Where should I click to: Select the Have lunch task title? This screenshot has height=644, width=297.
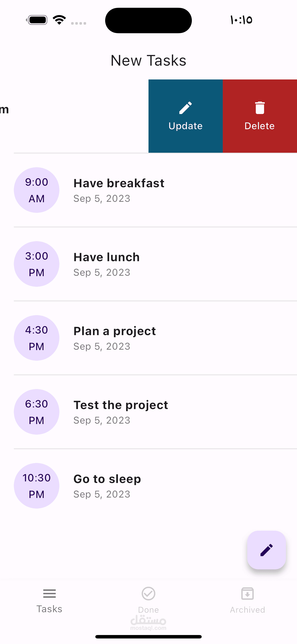pyautogui.click(x=107, y=257)
